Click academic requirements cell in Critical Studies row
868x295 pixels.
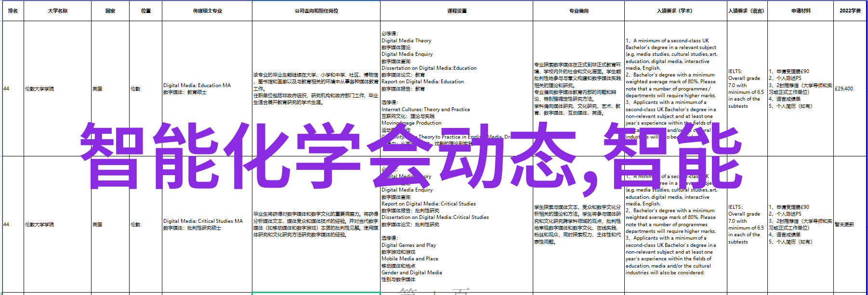[x=676, y=224]
